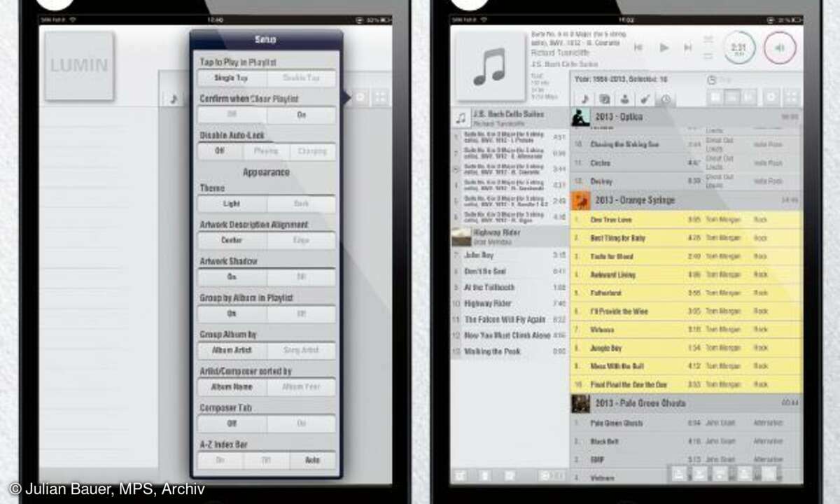Viewport: 840px width, 504px height.
Task: Switch to the middle list view icon
Action: pyautogui.click(x=732, y=97)
